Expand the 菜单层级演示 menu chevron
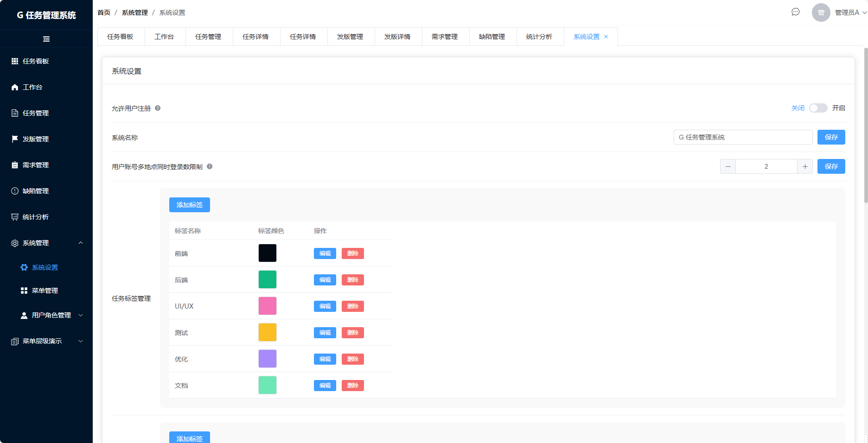The height and width of the screenshot is (443, 868). point(81,341)
